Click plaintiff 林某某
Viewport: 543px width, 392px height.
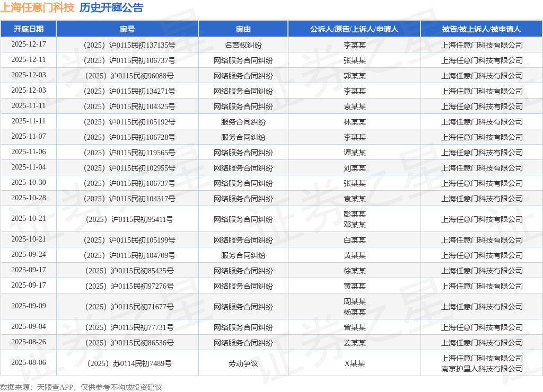355,122
